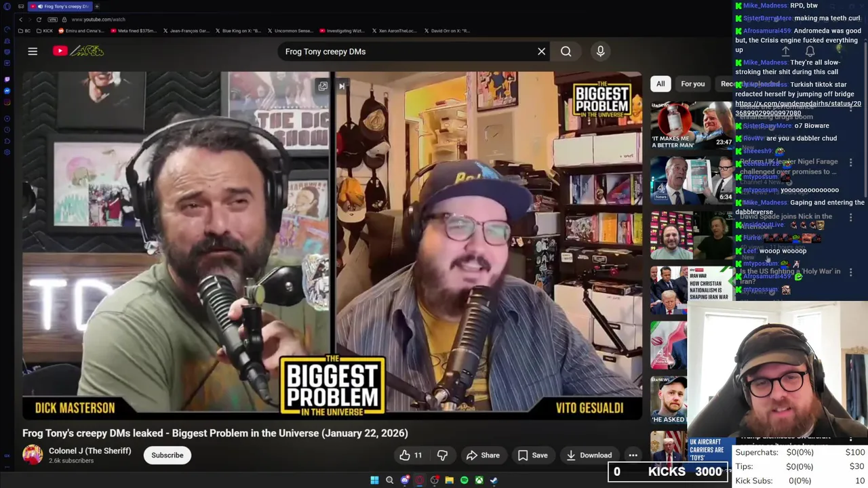Viewport: 868px width, 488px height.
Task: Like the video with thumbs up
Action: [x=411, y=455]
